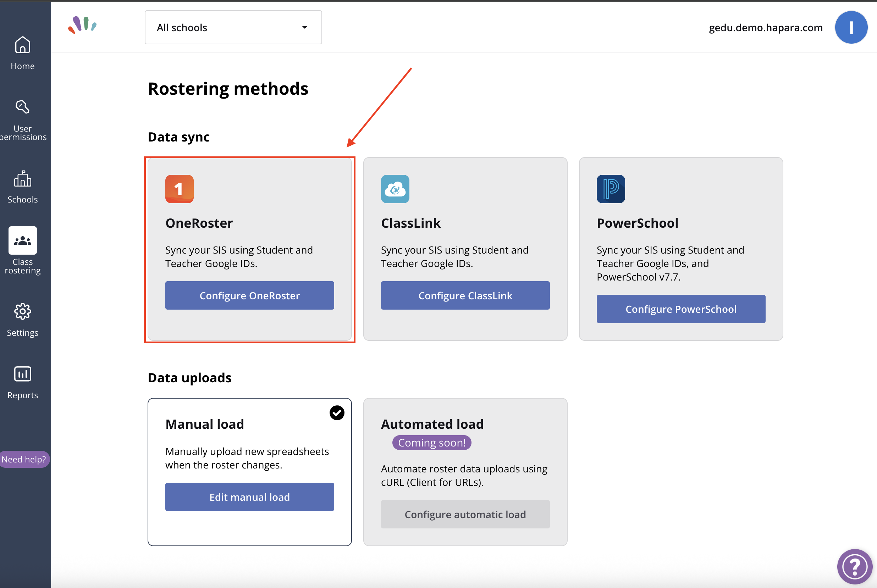This screenshot has width=877, height=588.
Task: Click the Automated load card title
Action: click(432, 424)
